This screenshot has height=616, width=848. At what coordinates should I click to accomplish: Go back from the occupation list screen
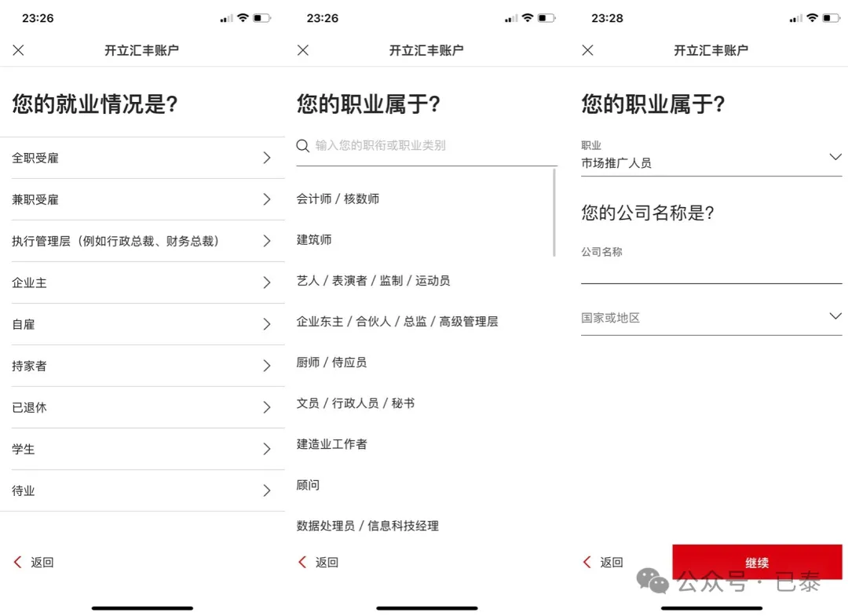click(318, 562)
